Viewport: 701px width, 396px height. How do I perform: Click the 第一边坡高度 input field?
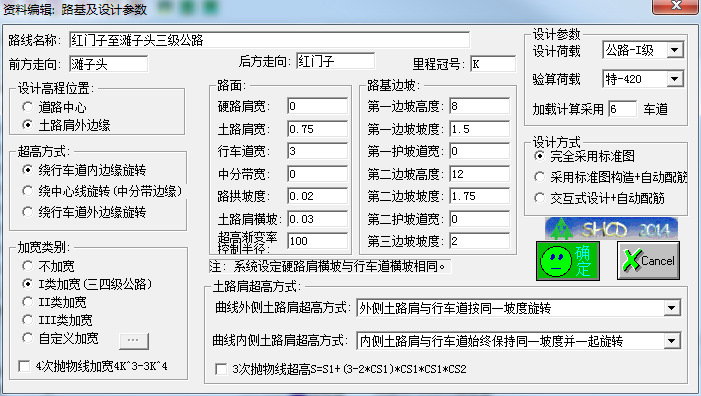point(479,106)
